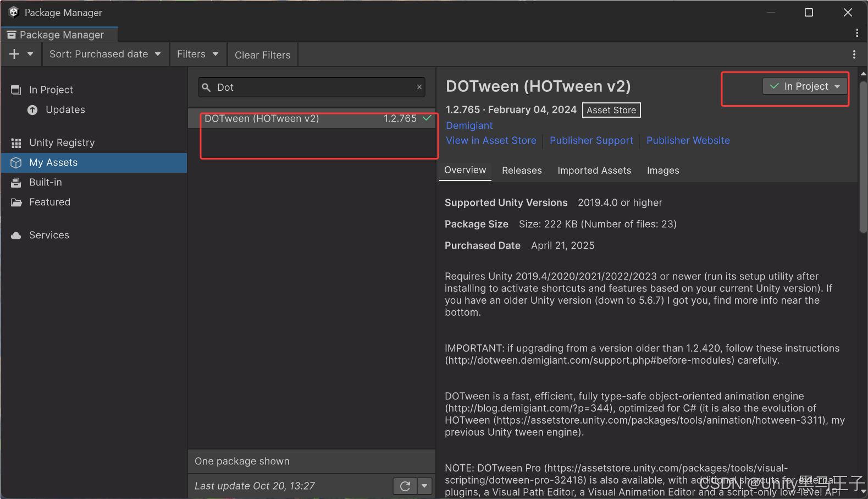Click the Services cloud icon

[x=16, y=235]
